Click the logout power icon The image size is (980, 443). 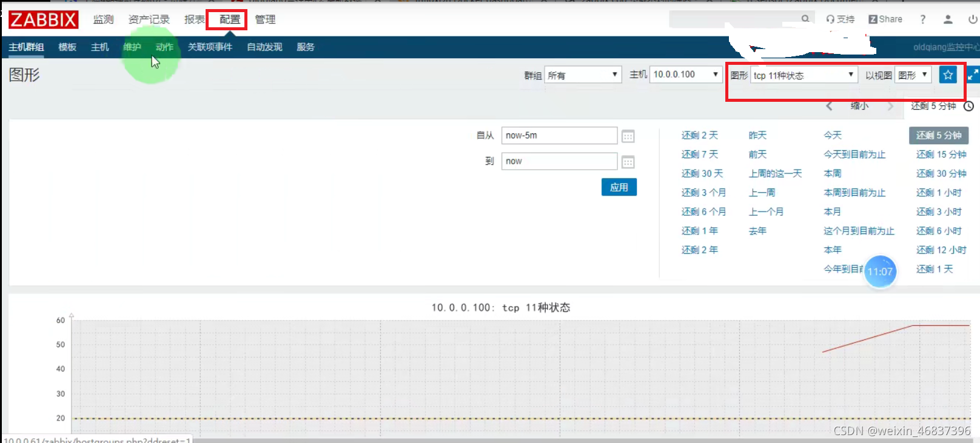(x=973, y=19)
